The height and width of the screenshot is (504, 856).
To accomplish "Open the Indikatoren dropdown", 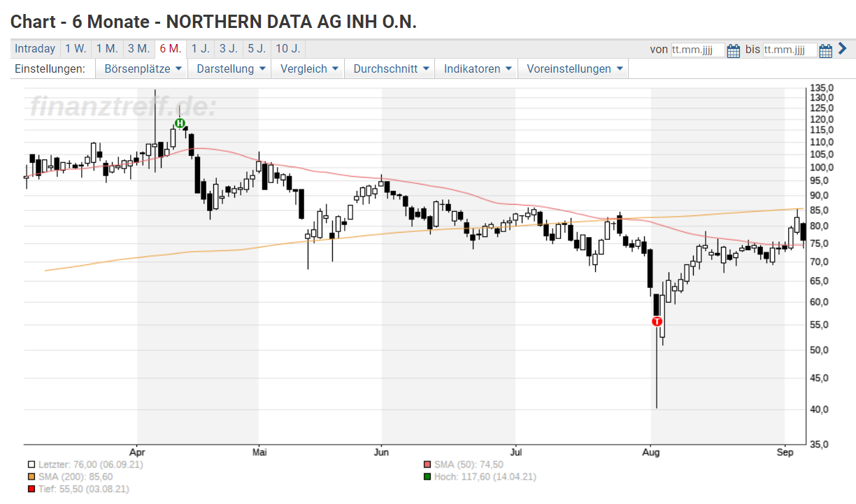I will click(x=476, y=69).
